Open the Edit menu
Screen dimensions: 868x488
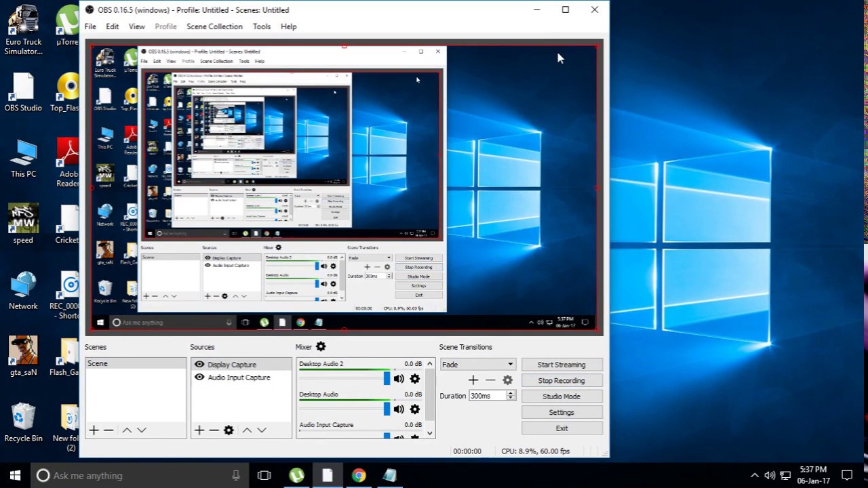tap(112, 26)
